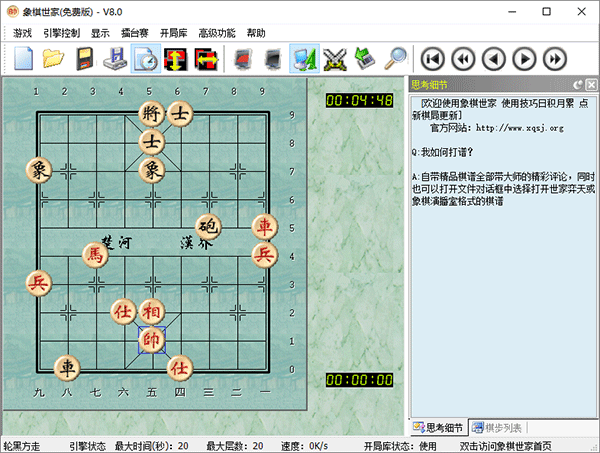Click the 开局库状态: 使用 status entry
The height and width of the screenshot is (453, 600).
(x=400, y=446)
